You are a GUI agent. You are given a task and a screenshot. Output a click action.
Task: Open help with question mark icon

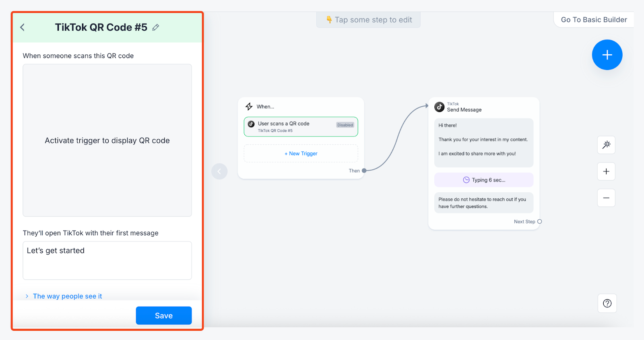(x=607, y=303)
